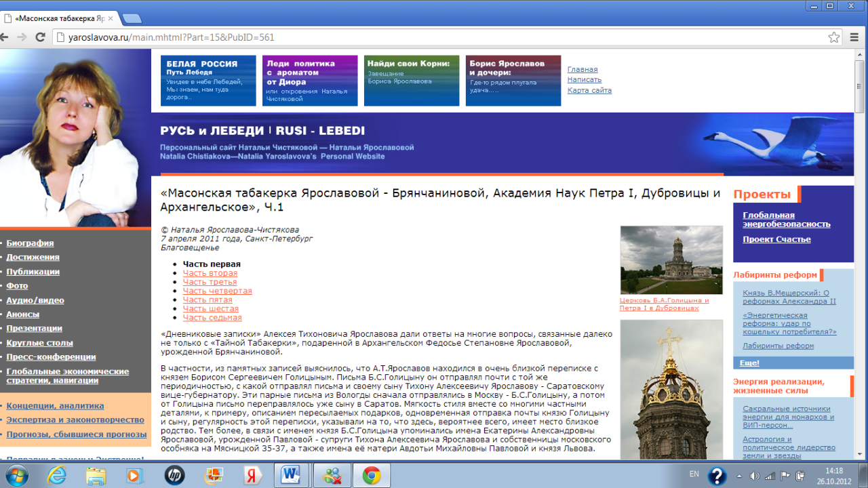Image resolution: width=868 pixels, height=488 pixels.
Task: Close the Масонская табакерка tab
Action: tap(111, 18)
